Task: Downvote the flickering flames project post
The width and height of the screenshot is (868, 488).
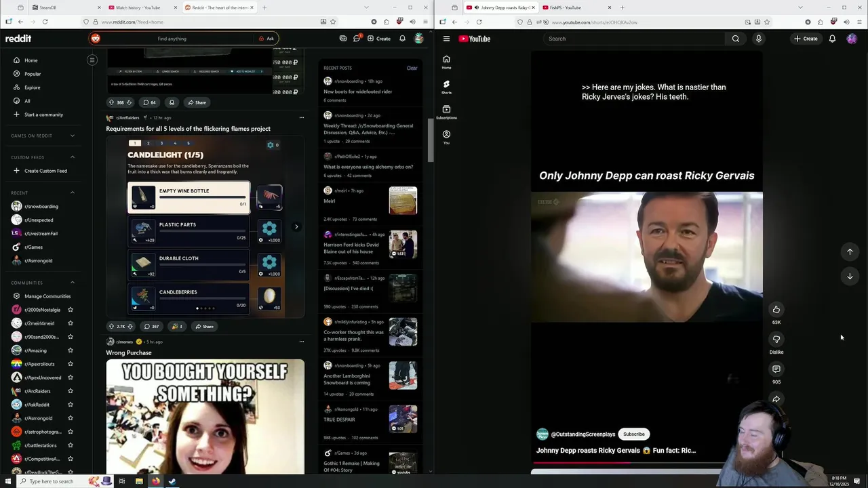Action: click(130, 326)
